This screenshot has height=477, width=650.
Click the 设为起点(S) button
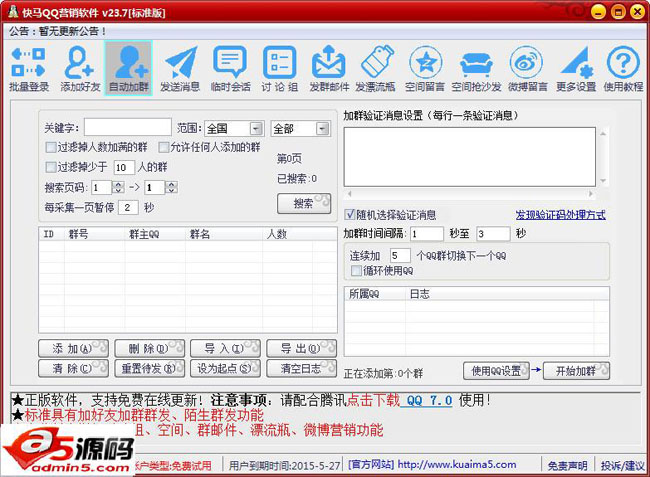pyautogui.click(x=225, y=368)
